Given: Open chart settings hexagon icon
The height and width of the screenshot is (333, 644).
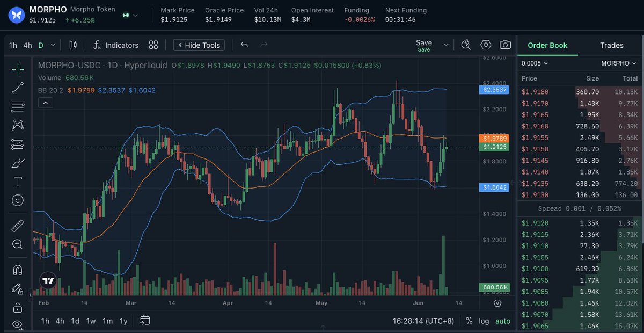Looking at the screenshot, I should pos(486,45).
